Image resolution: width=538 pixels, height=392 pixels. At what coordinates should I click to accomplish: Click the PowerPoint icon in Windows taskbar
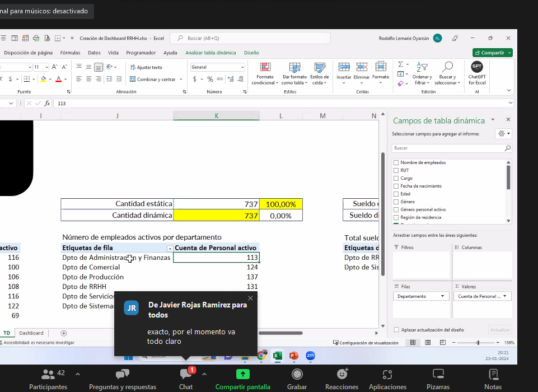[x=294, y=356]
